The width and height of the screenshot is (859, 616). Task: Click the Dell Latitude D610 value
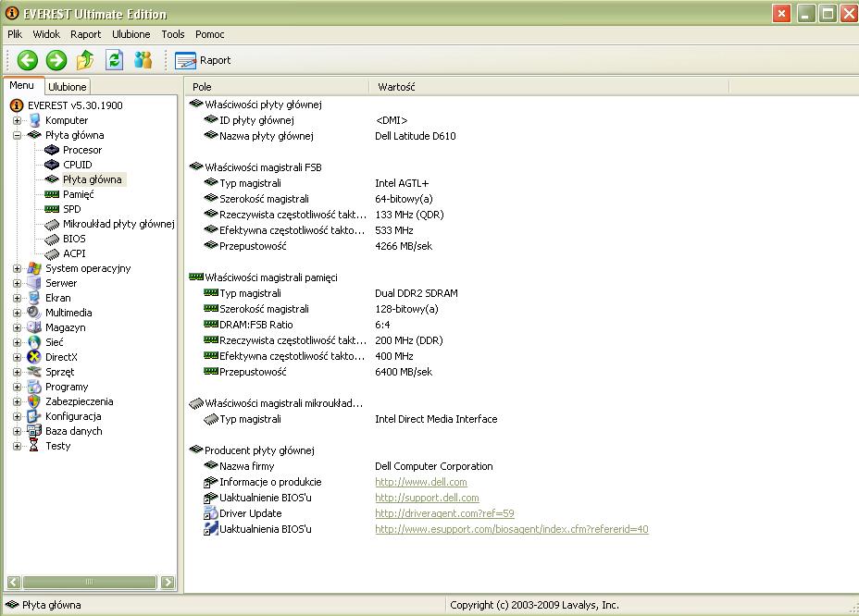point(416,136)
